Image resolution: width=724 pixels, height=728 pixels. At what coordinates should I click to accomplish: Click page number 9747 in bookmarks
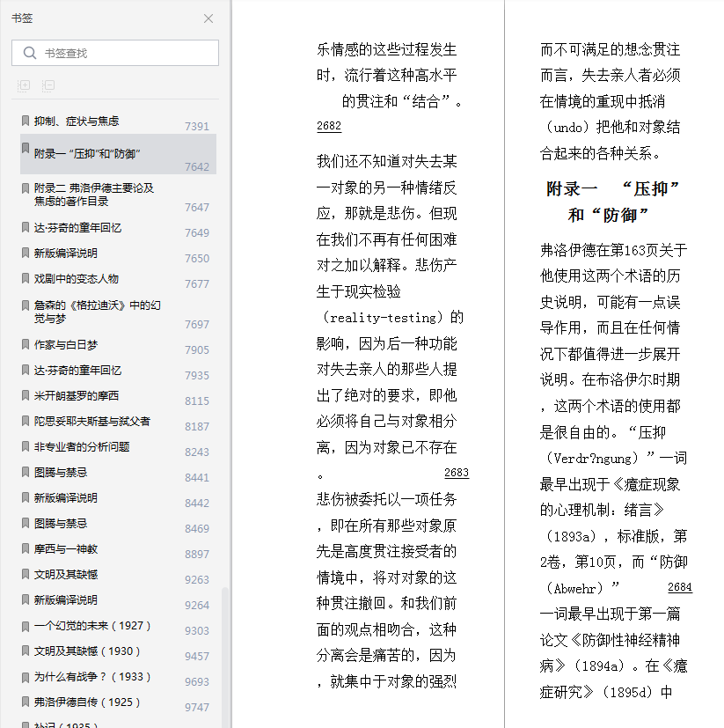pyautogui.click(x=197, y=707)
